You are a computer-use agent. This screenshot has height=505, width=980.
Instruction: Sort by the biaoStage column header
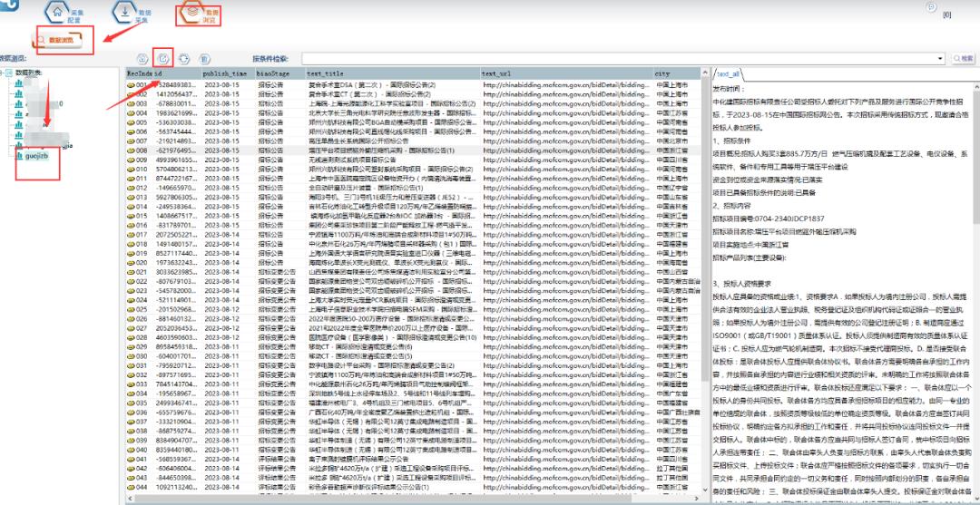pos(280,73)
